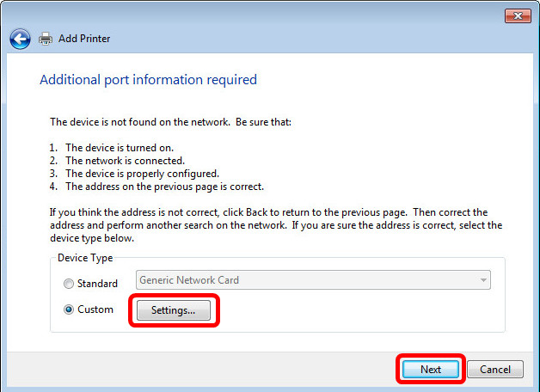Close the Add Printer wizard window

pos(516,15)
